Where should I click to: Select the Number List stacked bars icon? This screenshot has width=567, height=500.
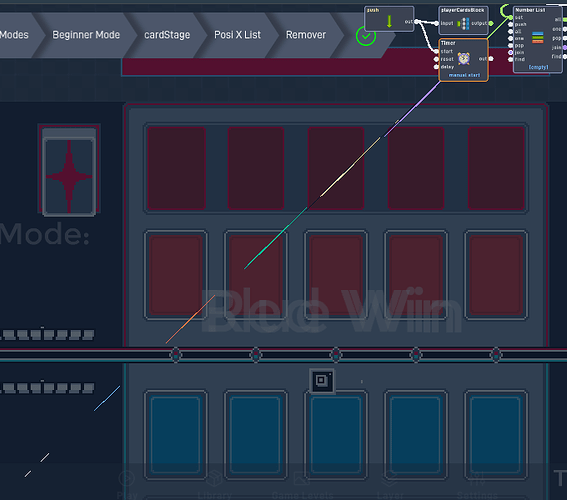click(x=538, y=38)
